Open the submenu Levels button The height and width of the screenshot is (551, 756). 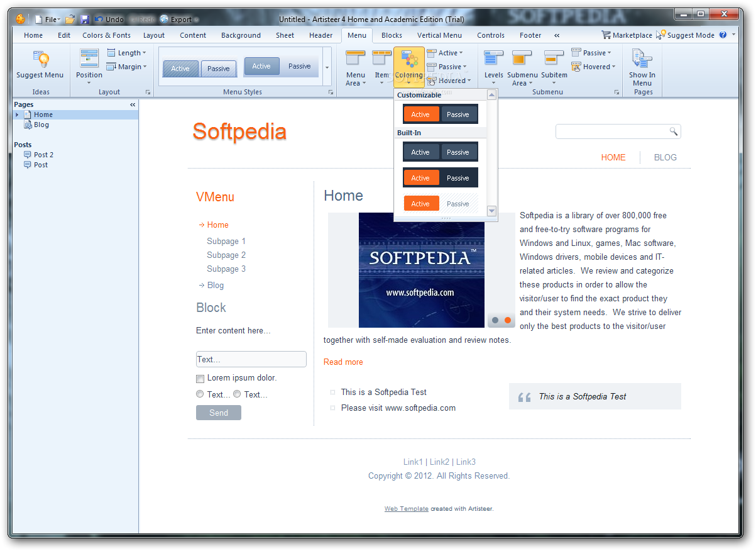coord(494,67)
